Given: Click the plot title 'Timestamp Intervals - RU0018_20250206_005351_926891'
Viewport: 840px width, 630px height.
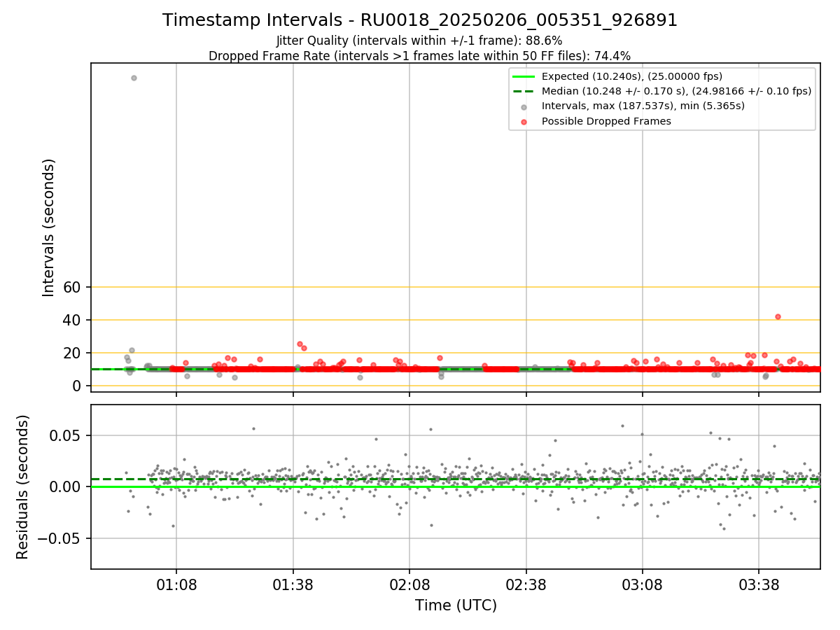Looking at the screenshot, I should click(x=420, y=20).
